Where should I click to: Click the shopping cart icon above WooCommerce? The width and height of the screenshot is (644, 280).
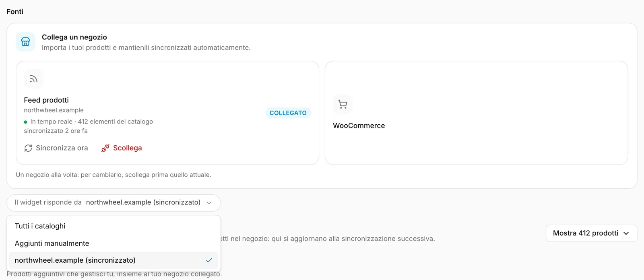pos(343,104)
